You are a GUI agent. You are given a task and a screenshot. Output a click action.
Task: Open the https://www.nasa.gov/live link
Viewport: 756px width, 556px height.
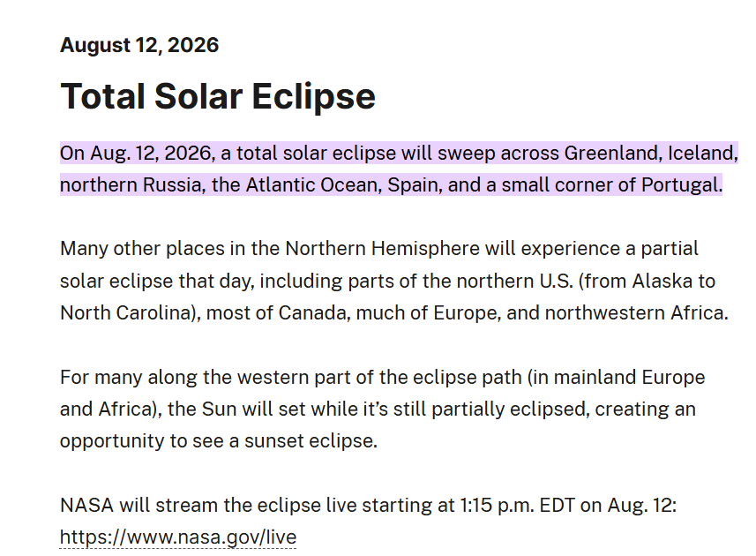(x=178, y=537)
